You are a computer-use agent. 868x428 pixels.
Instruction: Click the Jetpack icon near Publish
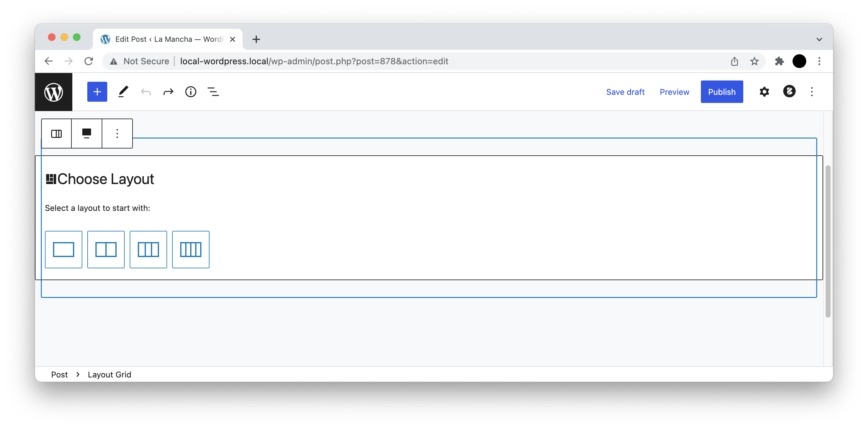789,91
